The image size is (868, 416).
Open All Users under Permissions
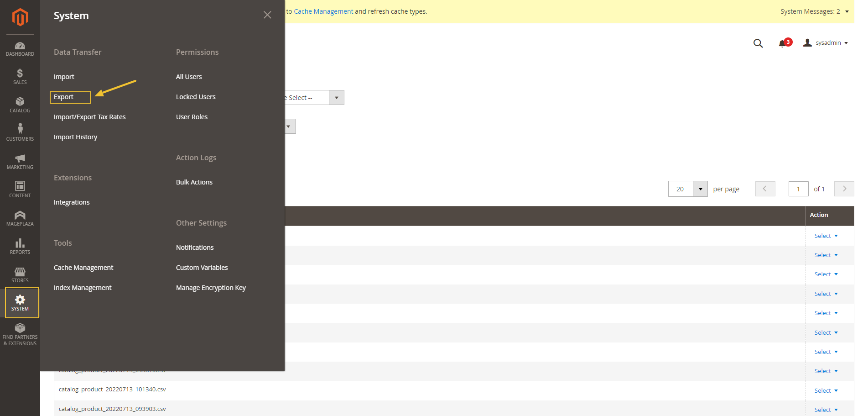[x=189, y=77]
